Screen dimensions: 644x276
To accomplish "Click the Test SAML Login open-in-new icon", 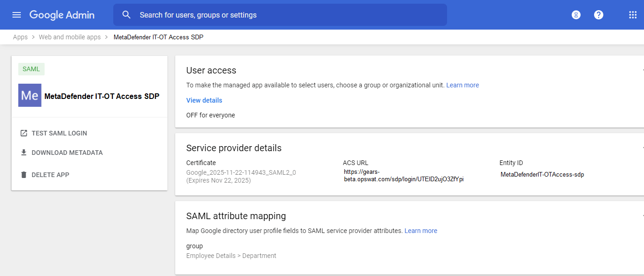I will coord(24,133).
